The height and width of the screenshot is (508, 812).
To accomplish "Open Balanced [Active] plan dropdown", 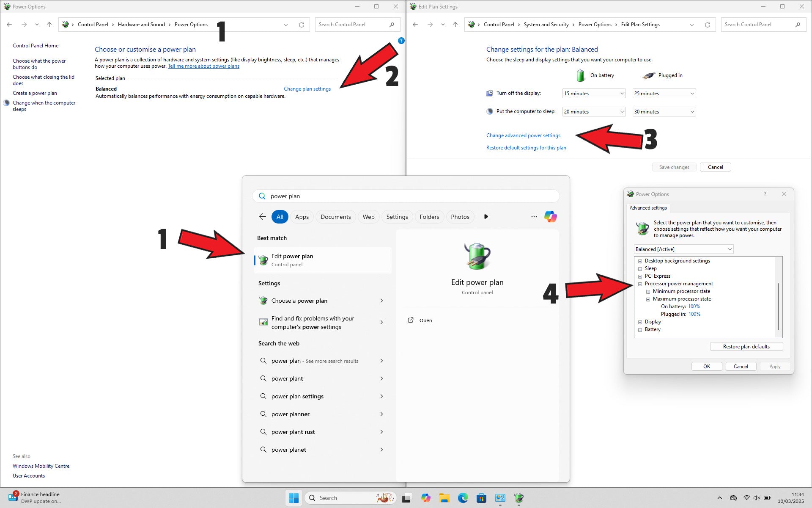I will [x=683, y=249].
